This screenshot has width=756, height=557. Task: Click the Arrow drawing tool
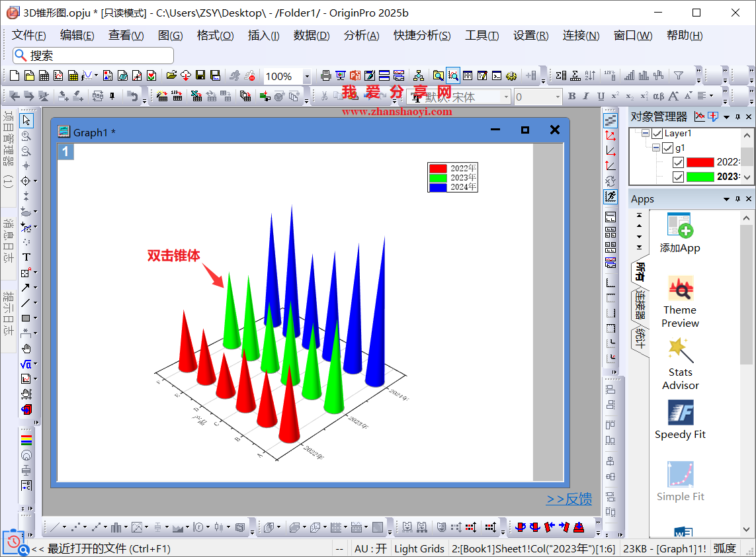click(x=25, y=287)
